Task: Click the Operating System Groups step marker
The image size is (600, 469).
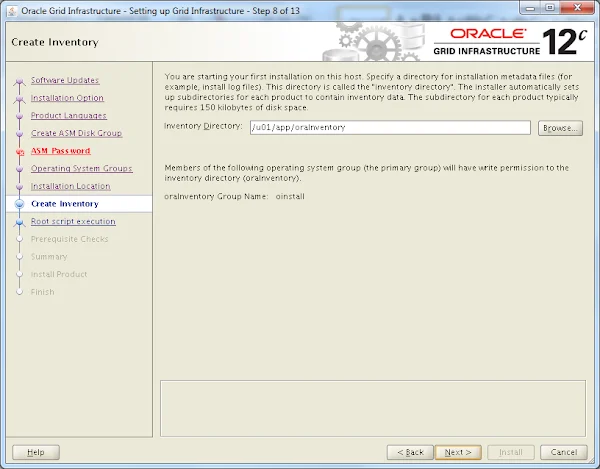Action: click(20, 169)
